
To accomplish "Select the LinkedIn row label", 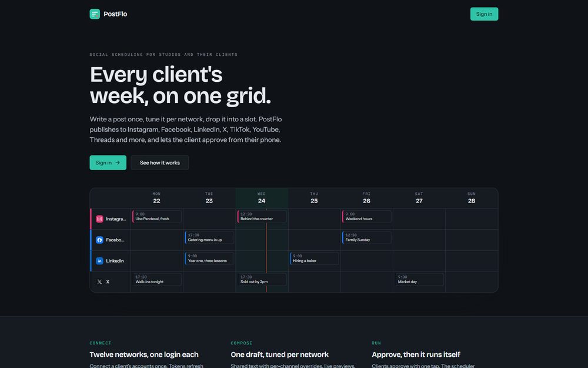I will 115,261.
